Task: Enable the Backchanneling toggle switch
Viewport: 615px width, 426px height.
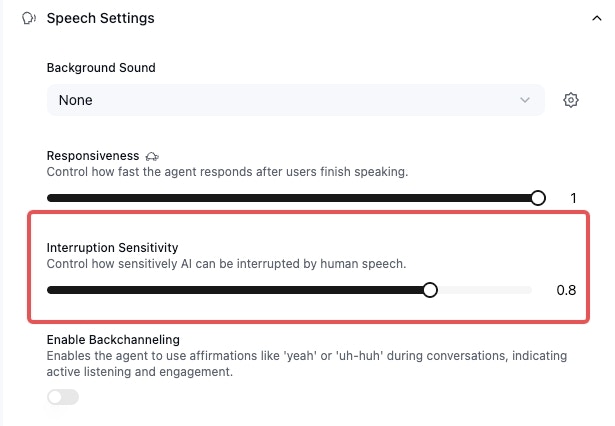Action: 63,397
